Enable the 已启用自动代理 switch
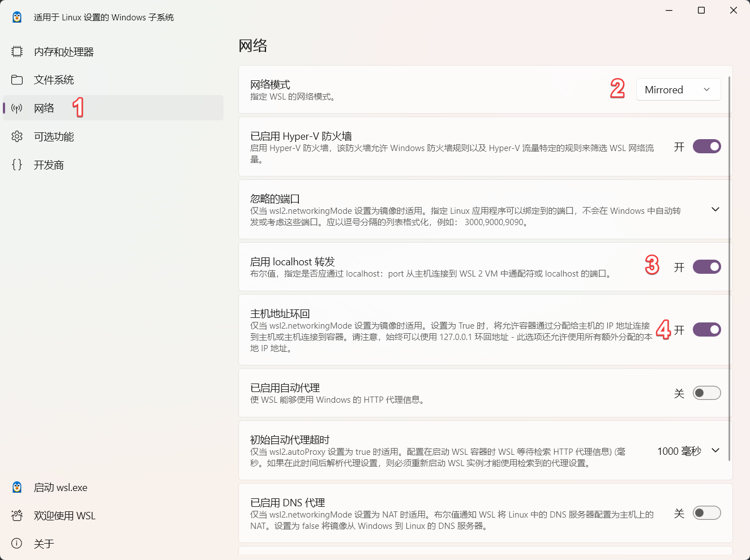This screenshot has width=750, height=560. tap(707, 393)
